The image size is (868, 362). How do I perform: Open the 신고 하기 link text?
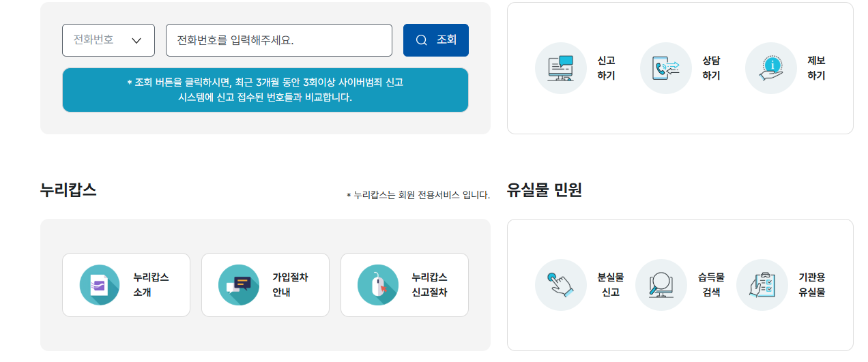click(x=606, y=68)
